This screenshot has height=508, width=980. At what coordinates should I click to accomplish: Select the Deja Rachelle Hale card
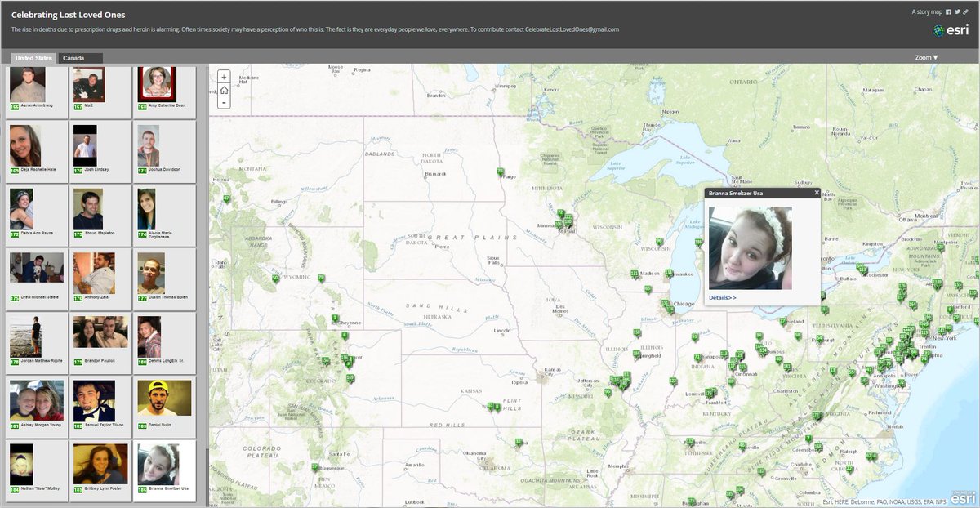(x=37, y=151)
